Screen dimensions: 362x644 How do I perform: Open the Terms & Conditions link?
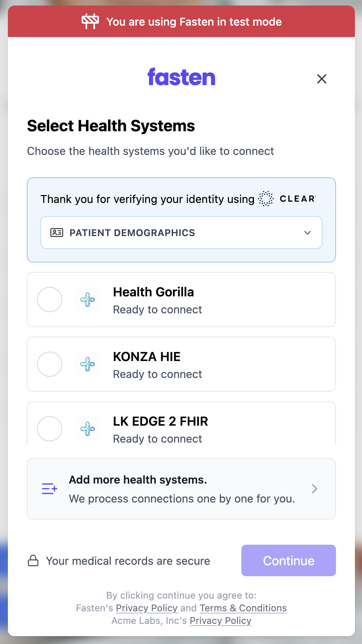click(x=243, y=608)
